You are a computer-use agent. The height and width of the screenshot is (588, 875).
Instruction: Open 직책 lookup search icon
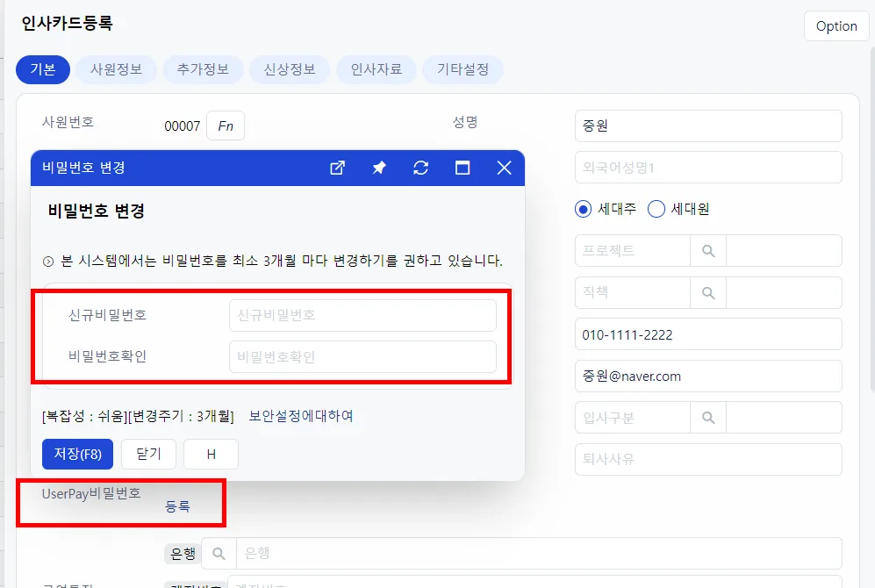[708, 292]
